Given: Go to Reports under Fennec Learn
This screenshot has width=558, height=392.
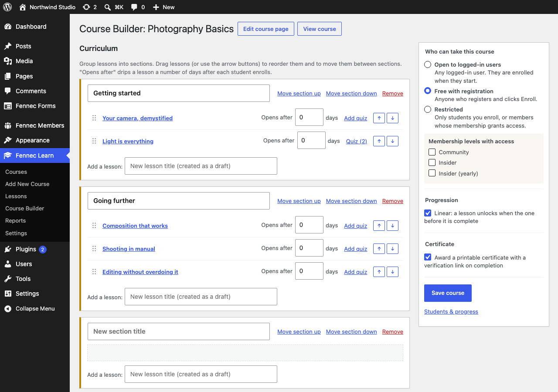Looking at the screenshot, I should (x=16, y=220).
